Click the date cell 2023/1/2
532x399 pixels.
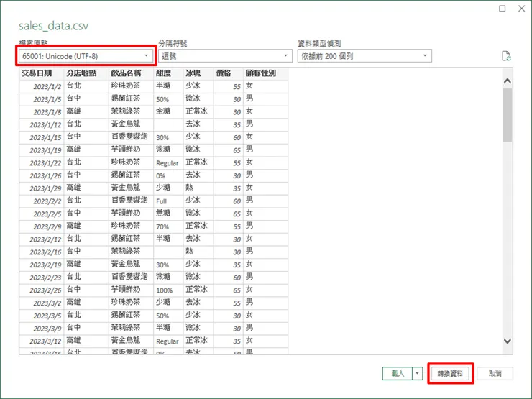coord(42,86)
